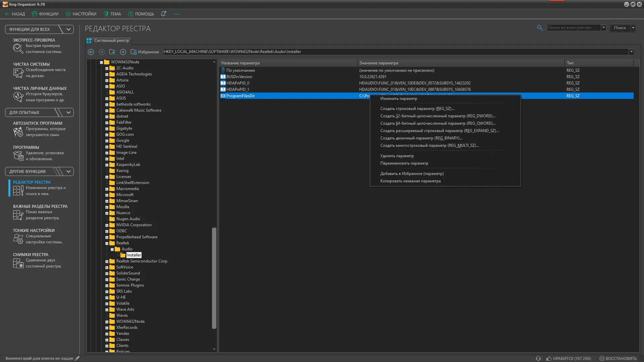Click the registry tree vertical scrollbar
Image resolution: width=644 pixels, height=362 pixels.
click(x=214, y=278)
